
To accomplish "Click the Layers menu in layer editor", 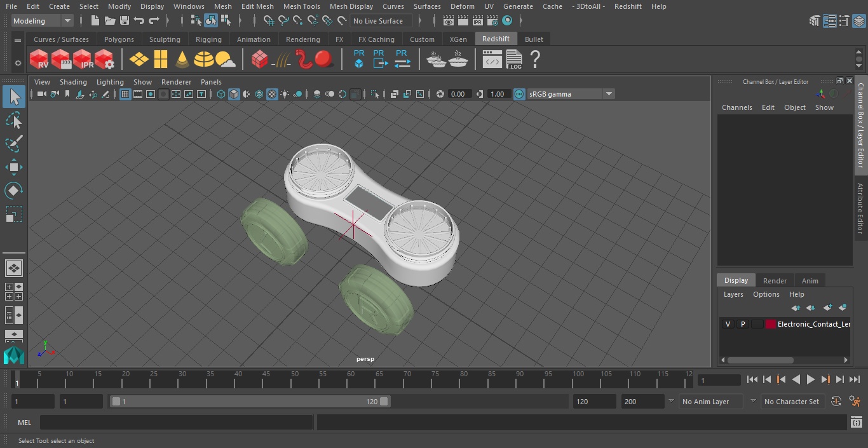I will click(x=733, y=294).
